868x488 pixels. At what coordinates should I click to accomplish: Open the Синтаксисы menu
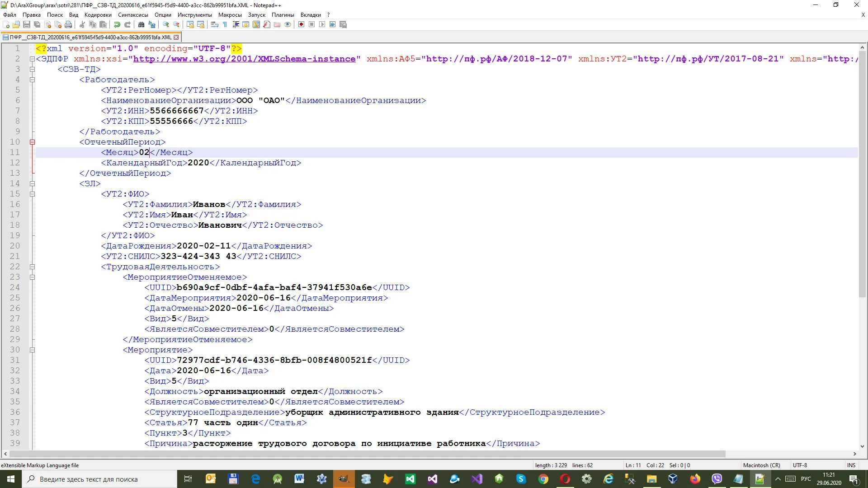(133, 15)
